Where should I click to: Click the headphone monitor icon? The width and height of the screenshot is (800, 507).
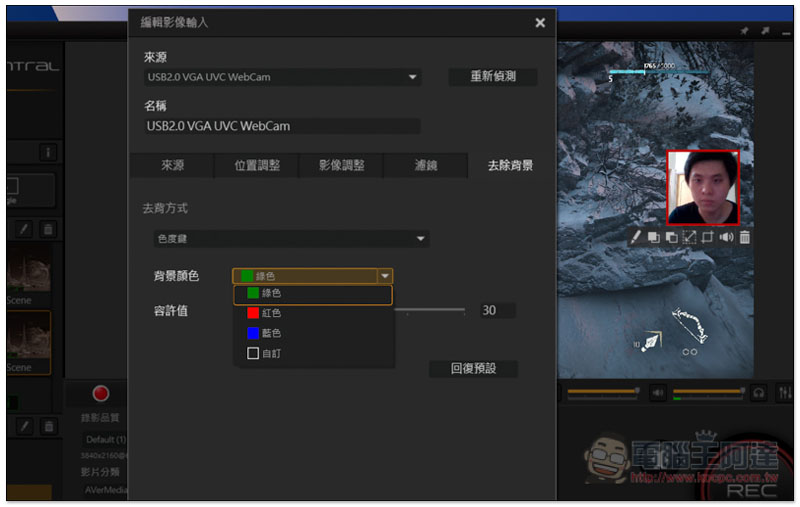point(759,393)
